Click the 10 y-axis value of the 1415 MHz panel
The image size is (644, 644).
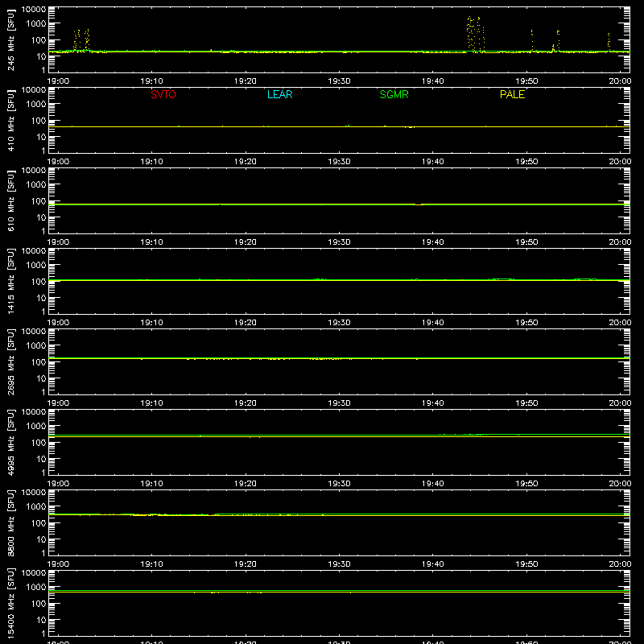tap(41, 298)
